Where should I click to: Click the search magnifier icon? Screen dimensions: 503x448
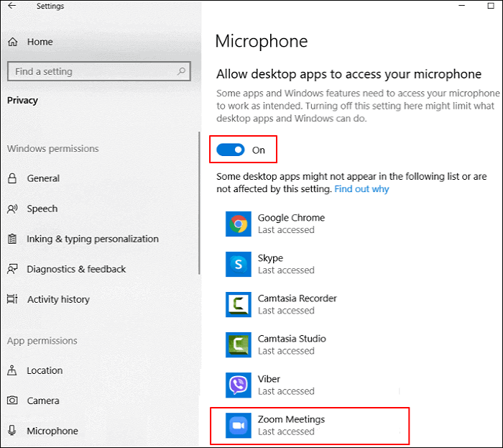[182, 72]
